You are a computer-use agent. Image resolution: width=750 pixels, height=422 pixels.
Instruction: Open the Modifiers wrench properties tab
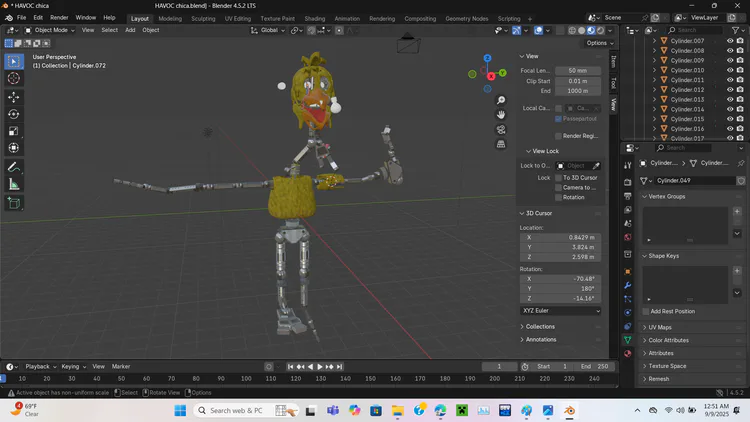coord(628,285)
